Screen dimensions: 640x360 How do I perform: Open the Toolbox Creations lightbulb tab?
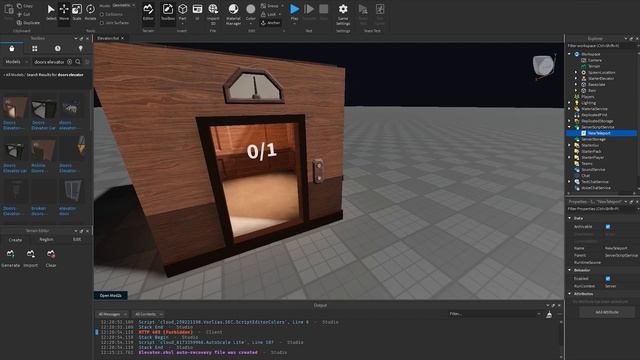click(80, 49)
